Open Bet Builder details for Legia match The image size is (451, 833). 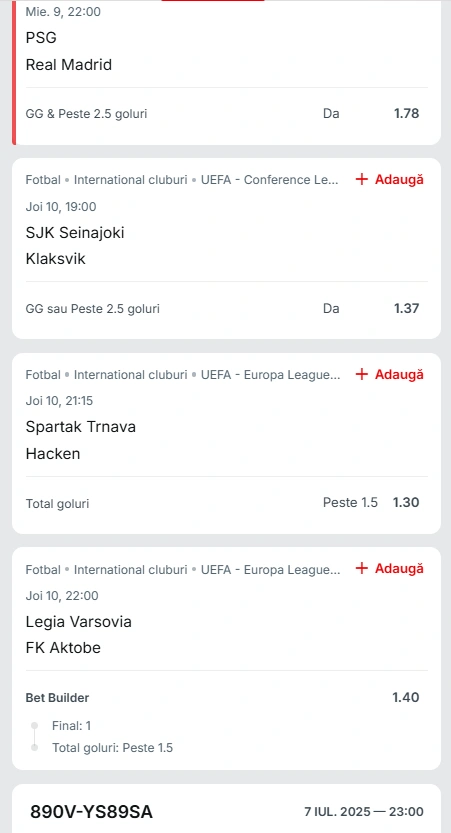pyautogui.click(x=57, y=698)
